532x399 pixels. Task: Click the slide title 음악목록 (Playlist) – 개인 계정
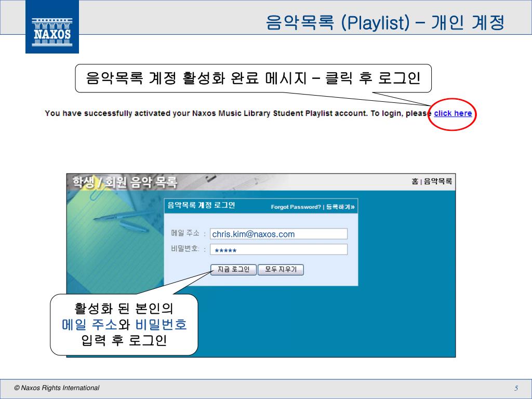pyautogui.click(x=385, y=22)
